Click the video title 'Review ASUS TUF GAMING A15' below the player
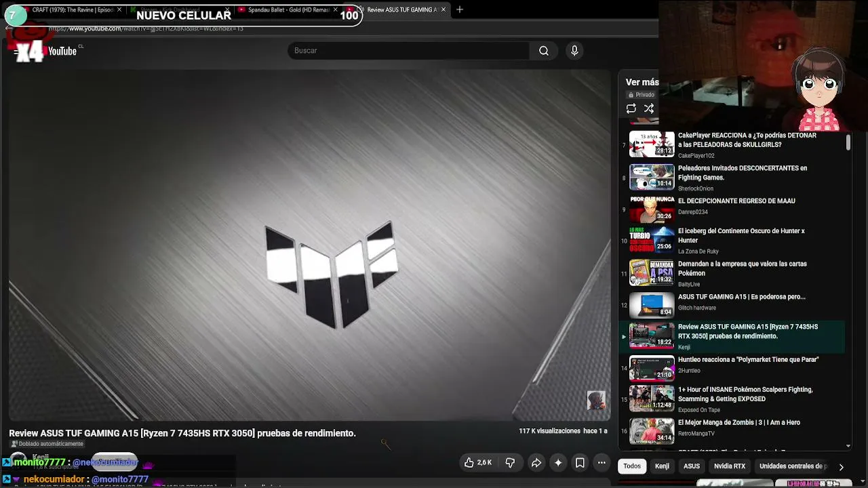 coord(182,433)
